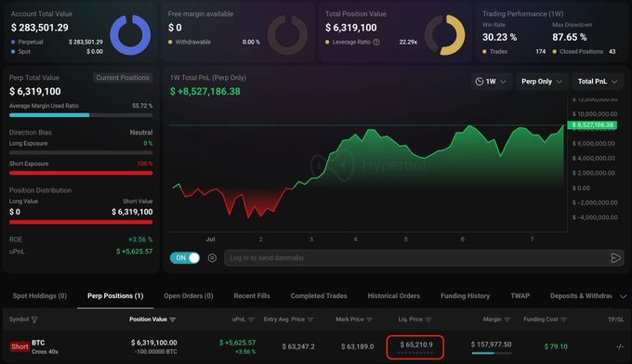632x364 pixels.
Task: Open danmaku settings target icon
Action: [x=212, y=258]
